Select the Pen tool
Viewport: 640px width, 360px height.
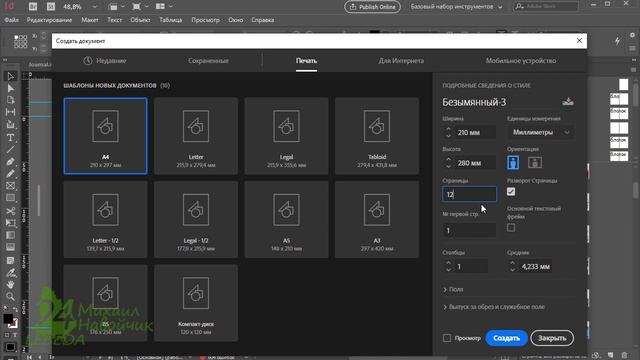click(x=11, y=162)
